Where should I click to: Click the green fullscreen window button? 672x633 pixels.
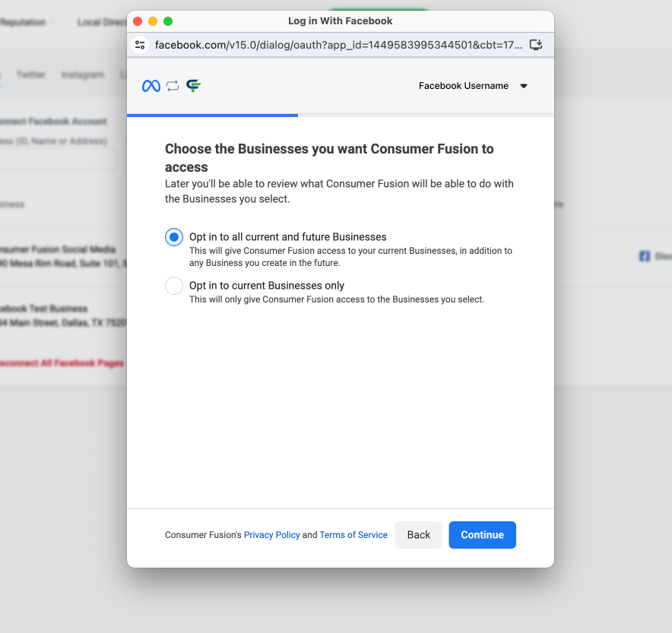(168, 21)
